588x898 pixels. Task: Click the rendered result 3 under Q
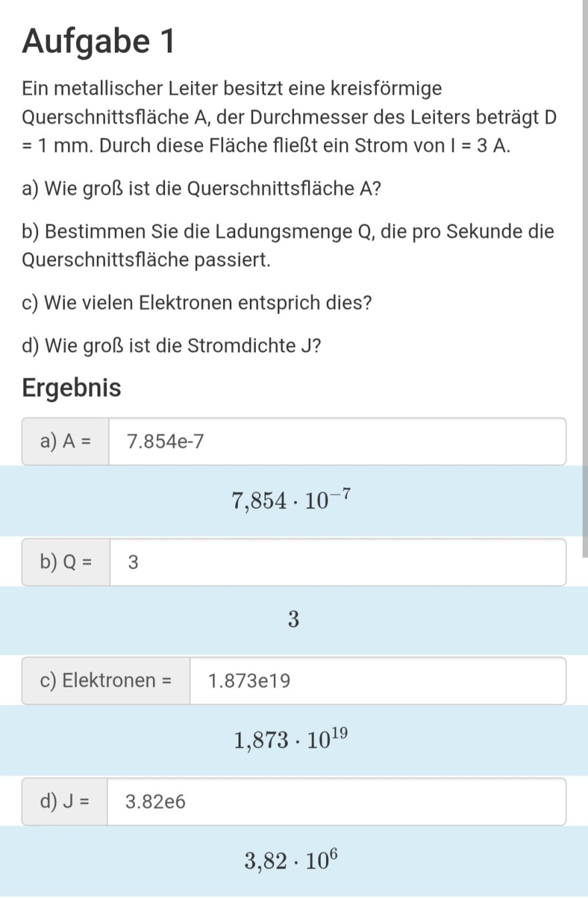[293, 620]
